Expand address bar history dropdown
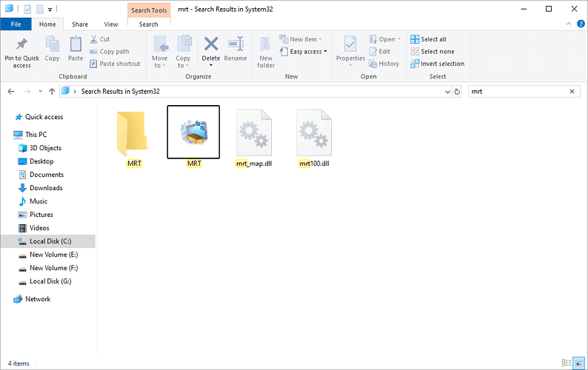Screen dimensions: 588x370 point(447,92)
